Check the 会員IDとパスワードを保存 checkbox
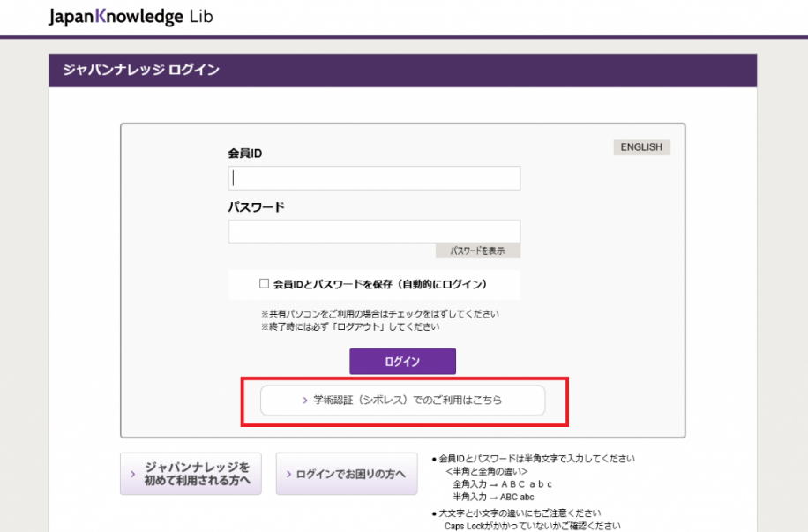 pos(265,283)
